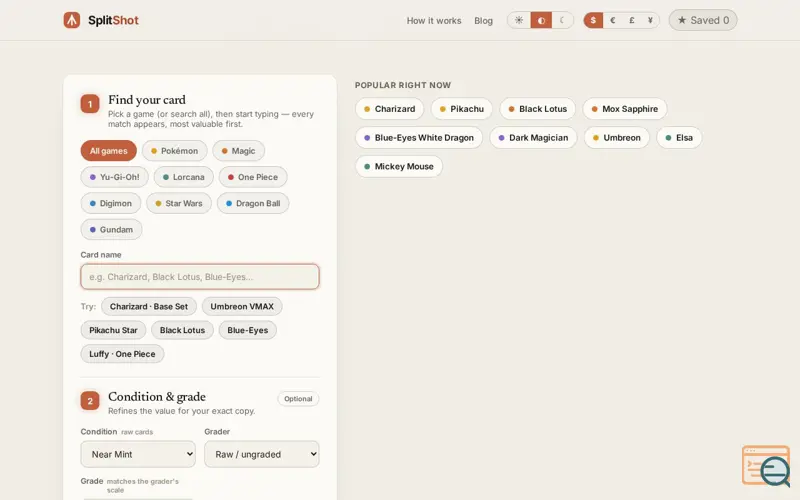
Task: Click the SplitShot logo icon
Action: tap(72, 20)
